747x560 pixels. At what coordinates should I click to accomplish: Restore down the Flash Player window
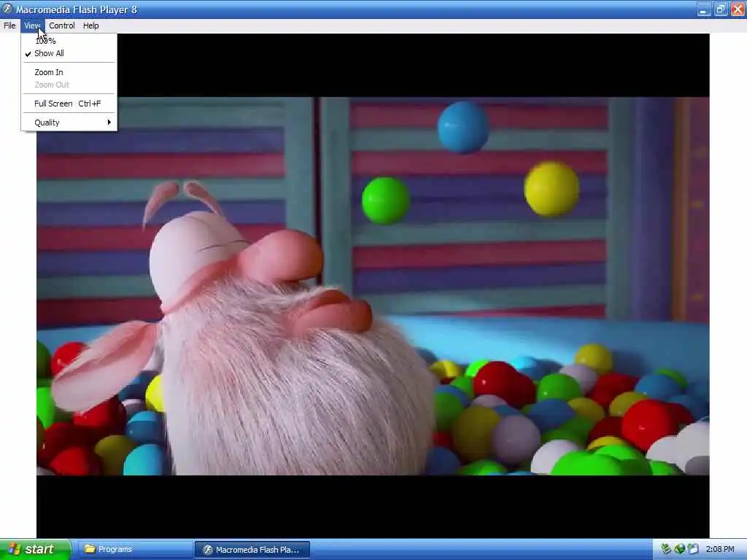[x=721, y=9]
